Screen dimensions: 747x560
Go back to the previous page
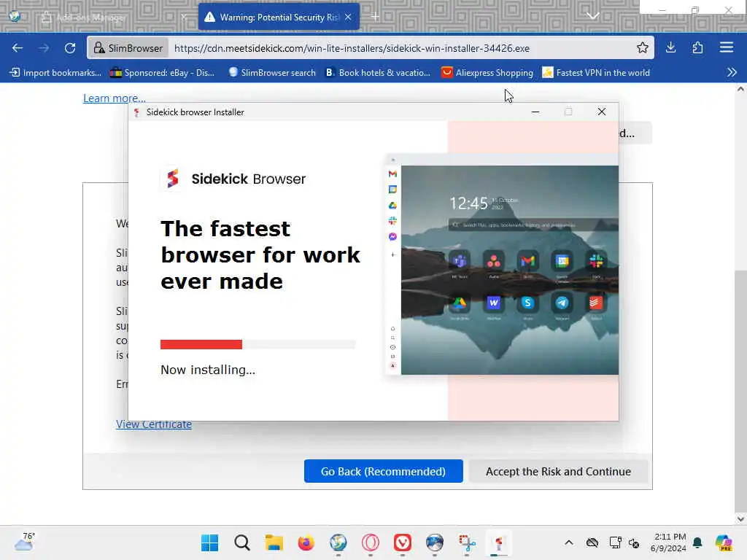18,48
